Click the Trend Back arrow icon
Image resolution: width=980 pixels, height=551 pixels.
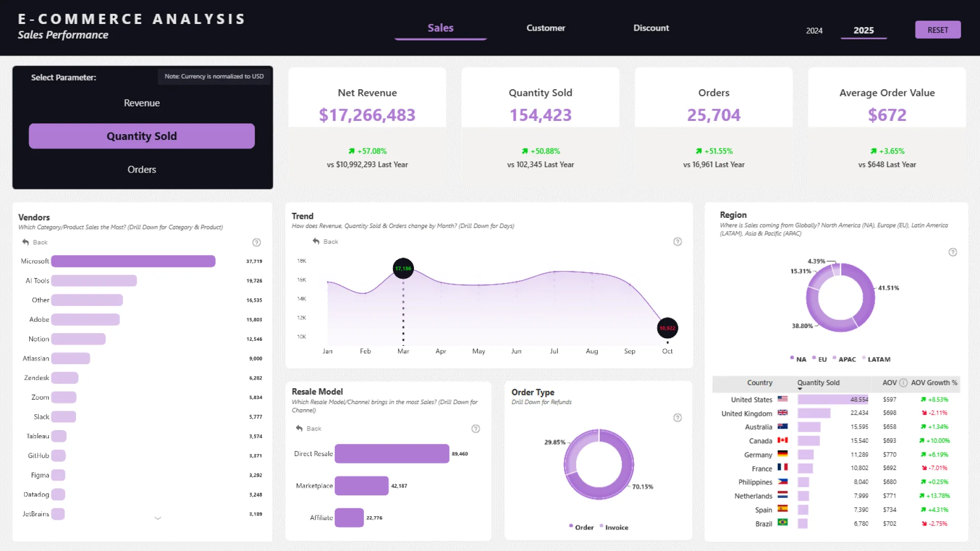click(x=316, y=241)
